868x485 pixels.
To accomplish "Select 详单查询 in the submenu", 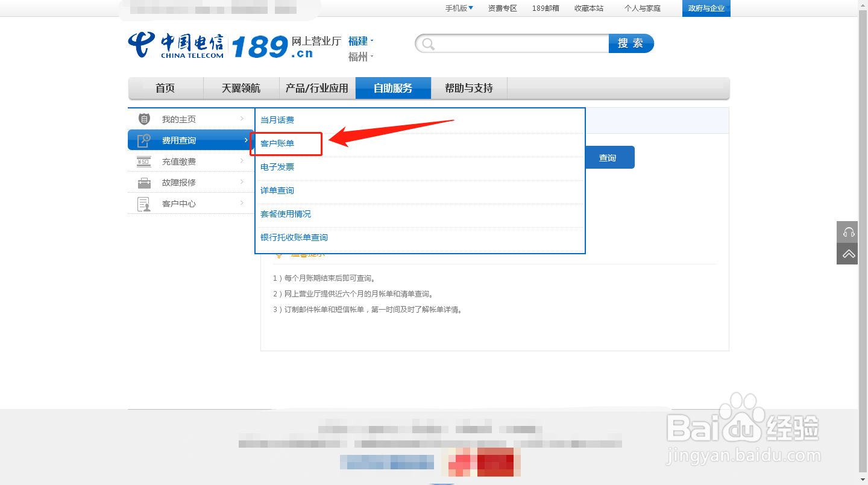I will pos(277,190).
